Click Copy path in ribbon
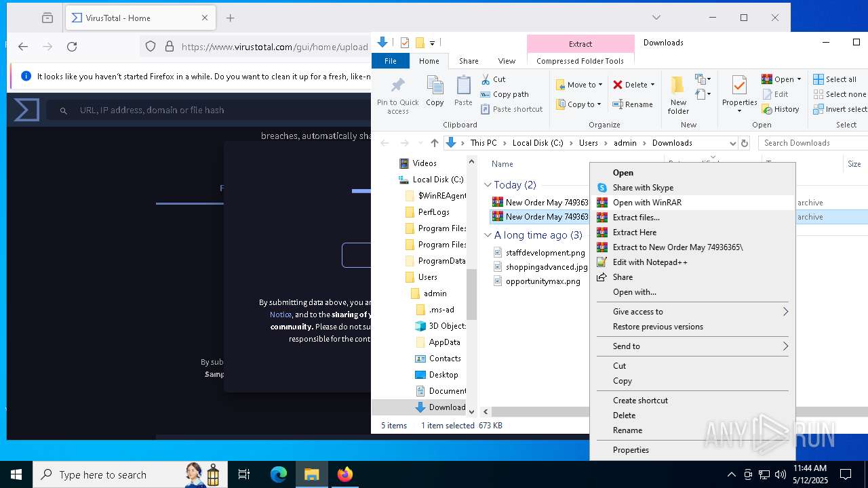Screen dimensions: 868x488 (x=505, y=94)
